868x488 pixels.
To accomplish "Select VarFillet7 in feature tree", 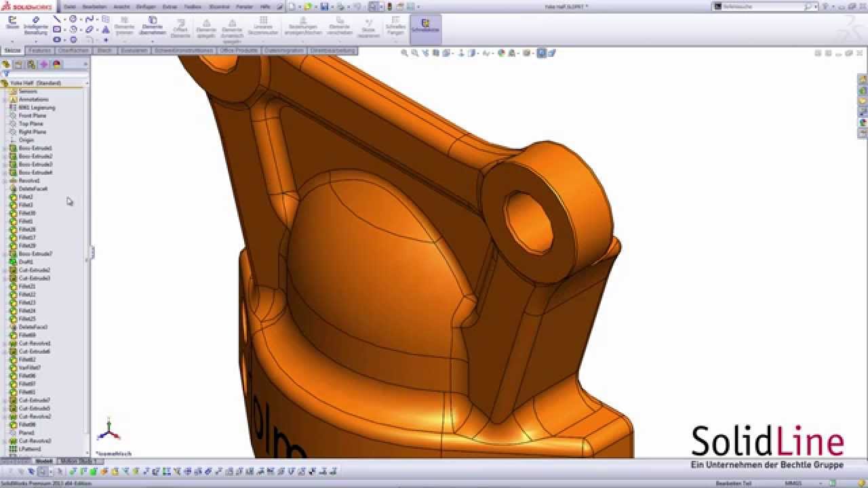I will coord(29,367).
